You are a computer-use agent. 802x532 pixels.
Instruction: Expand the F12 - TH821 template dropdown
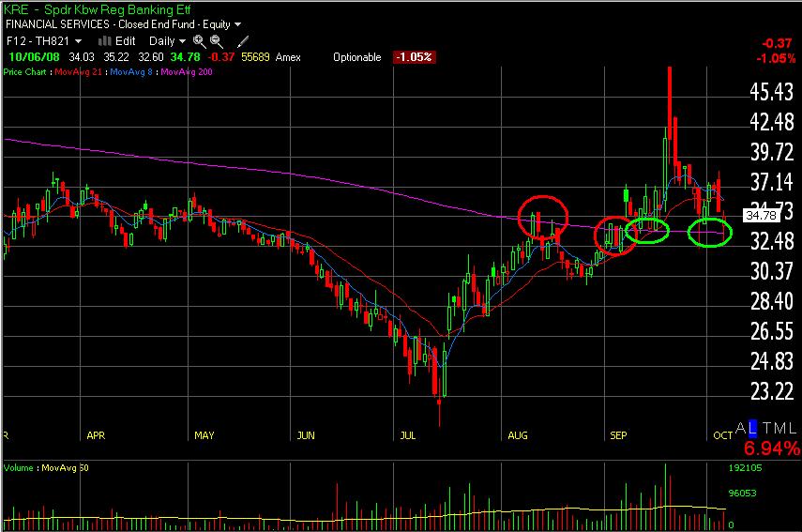(x=44, y=41)
